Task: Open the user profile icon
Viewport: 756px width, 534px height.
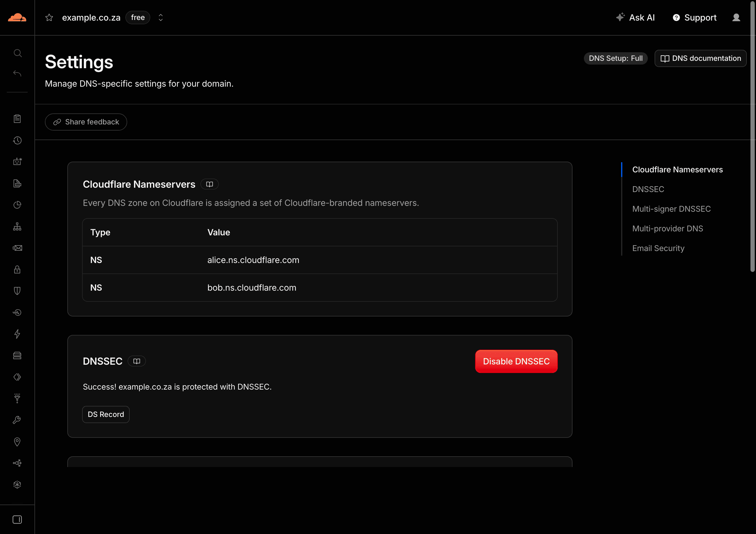Action: point(736,18)
